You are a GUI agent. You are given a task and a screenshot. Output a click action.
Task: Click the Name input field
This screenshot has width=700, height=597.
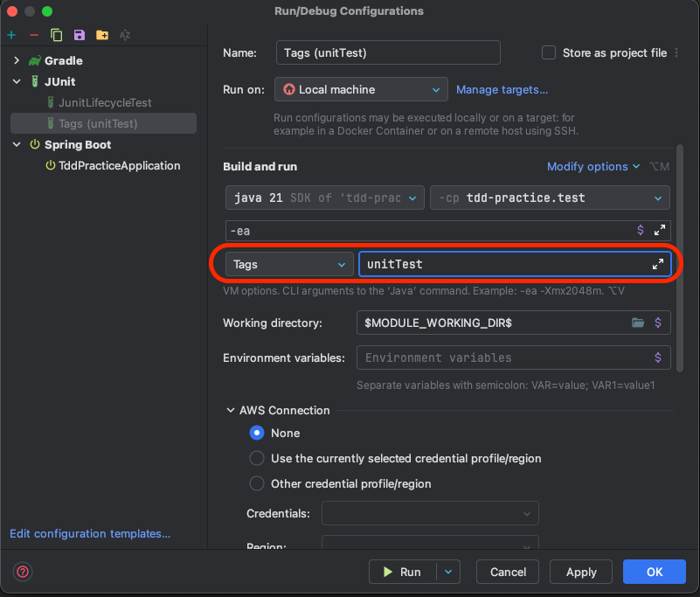pos(388,52)
